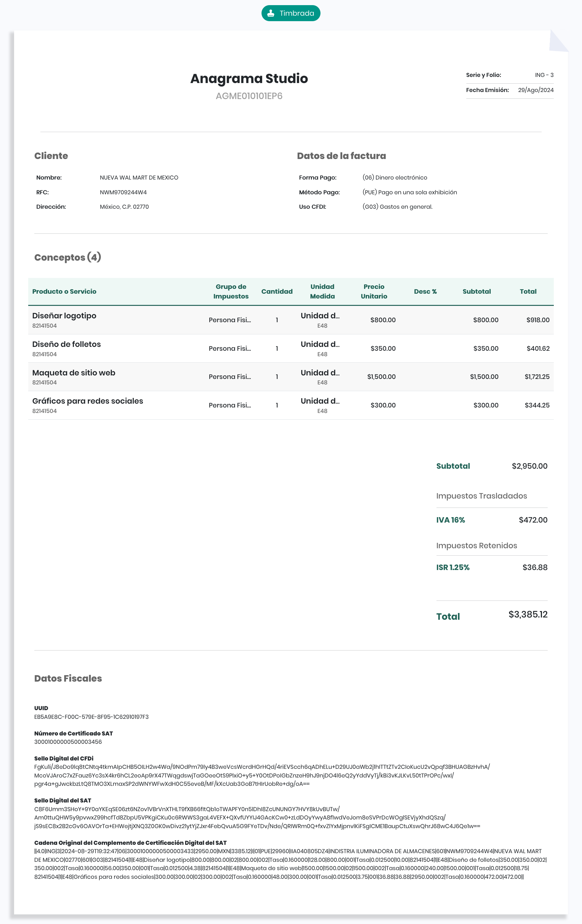Select the Diseño de folletos concept name
This screenshot has width=582, height=924.
coord(66,344)
